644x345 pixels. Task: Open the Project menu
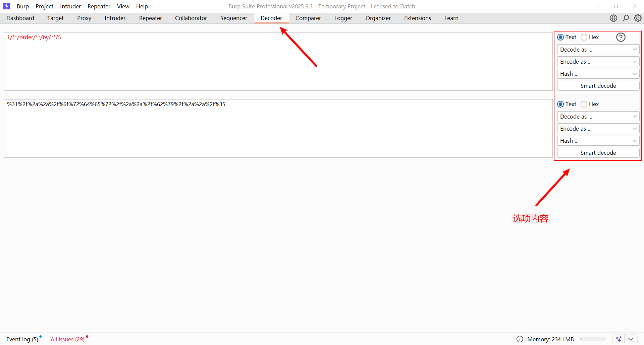click(x=44, y=6)
